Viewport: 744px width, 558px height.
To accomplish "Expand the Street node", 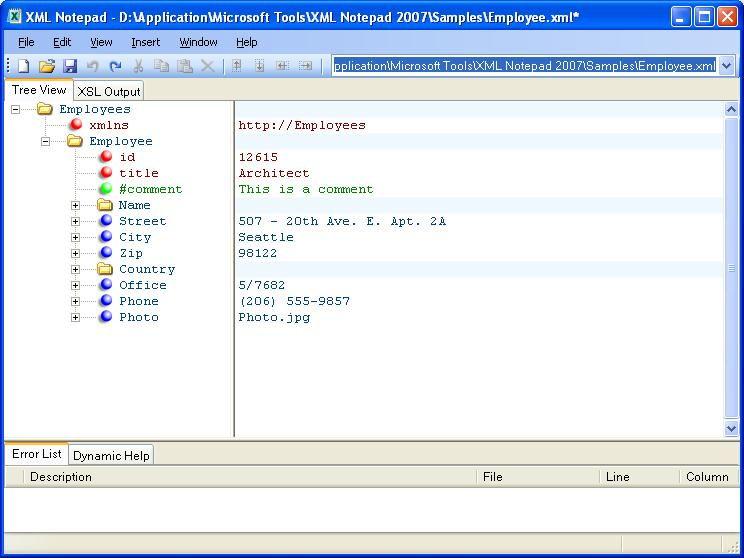I will coord(75,222).
